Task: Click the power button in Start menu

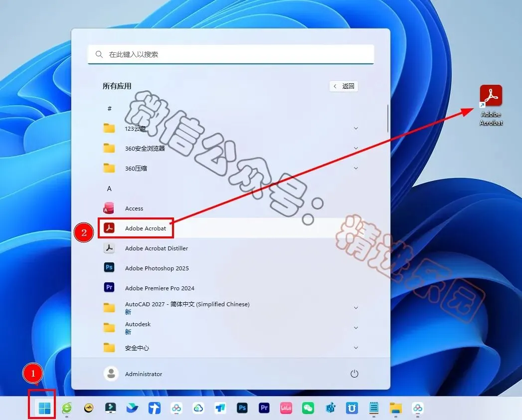Action: [x=354, y=374]
